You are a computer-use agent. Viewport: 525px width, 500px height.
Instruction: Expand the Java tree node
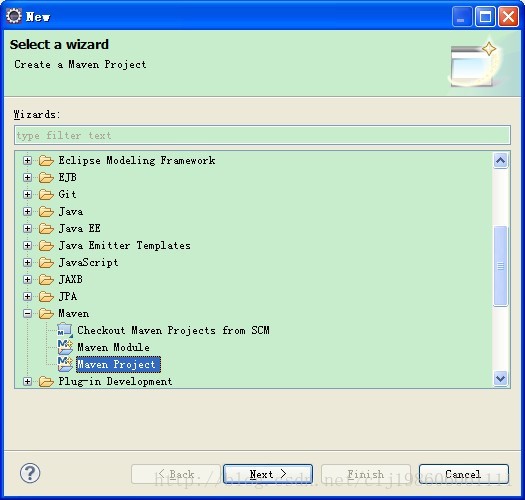[x=27, y=212]
